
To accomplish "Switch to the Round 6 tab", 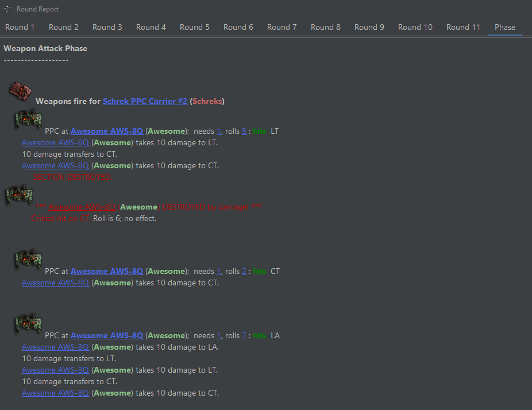I will point(238,27).
